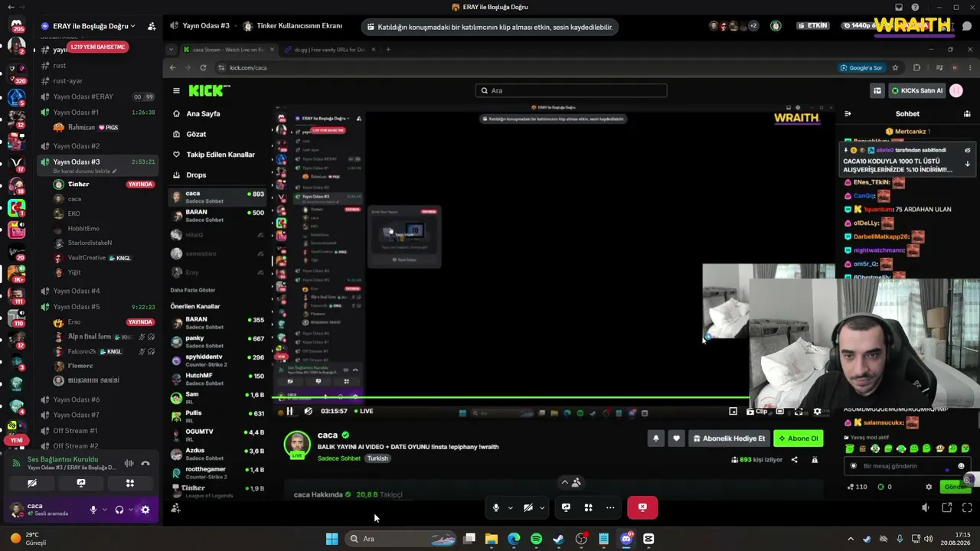Open Chrome extensions puzzle icon
This screenshot has height=551, width=980.
coord(916,67)
